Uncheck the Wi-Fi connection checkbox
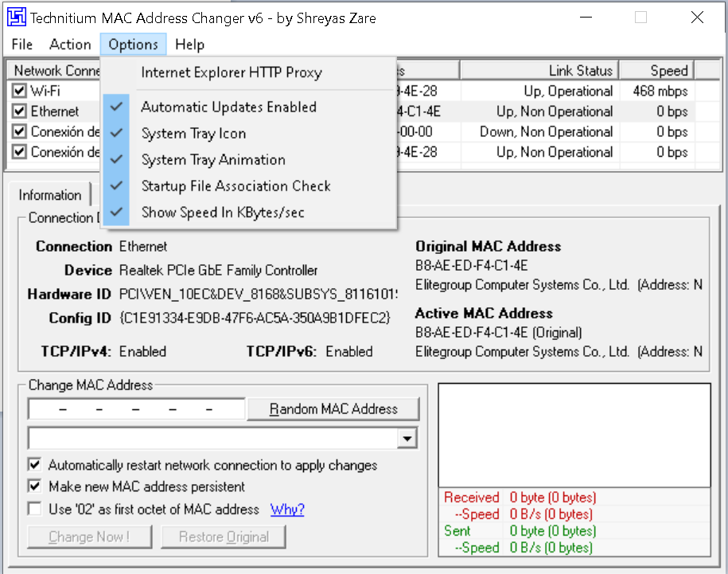The height and width of the screenshot is (574, 728). pos(19,91)
